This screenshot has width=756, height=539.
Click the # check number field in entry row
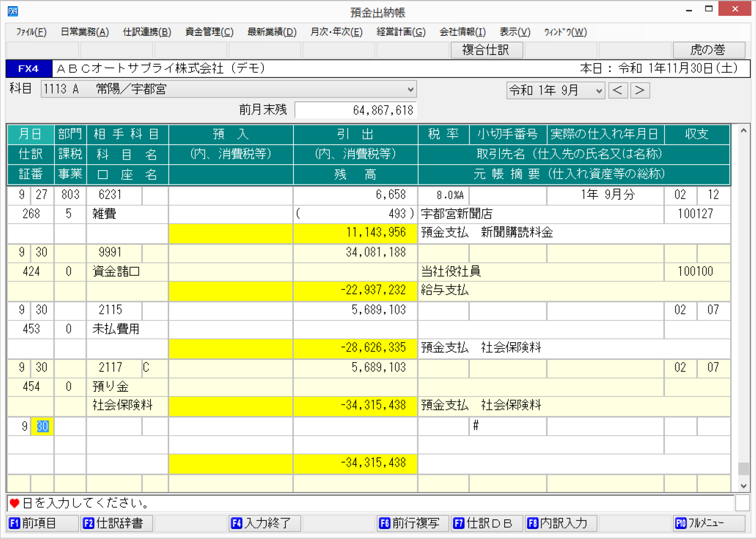click(x=508, y=426)
